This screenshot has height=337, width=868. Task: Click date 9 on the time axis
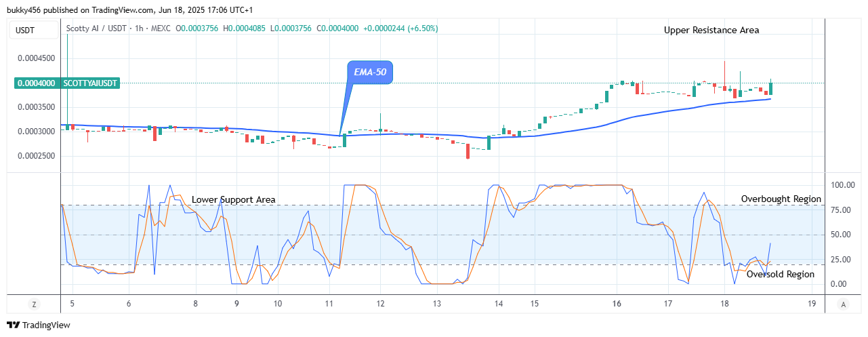pyautogui.click(x=236, y=304)
